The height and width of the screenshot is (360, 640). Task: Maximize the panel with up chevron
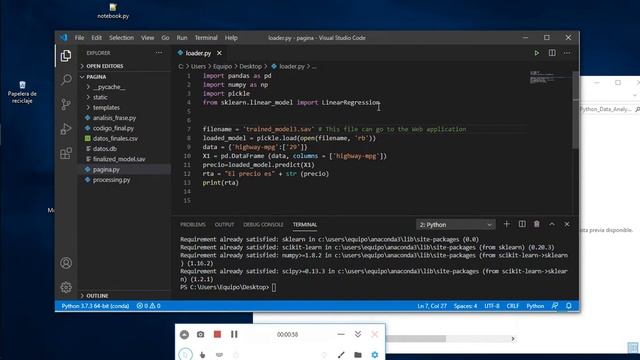(552, 224)
